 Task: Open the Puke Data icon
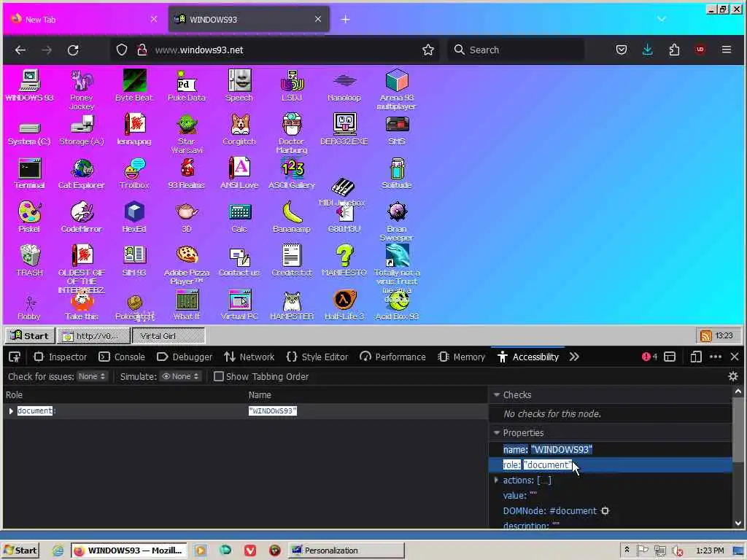tap(187, 85)
